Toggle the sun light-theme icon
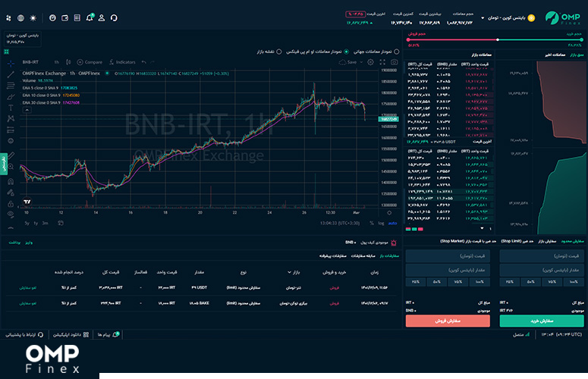Viewport: 588px width, 379px height. [33, 17]
